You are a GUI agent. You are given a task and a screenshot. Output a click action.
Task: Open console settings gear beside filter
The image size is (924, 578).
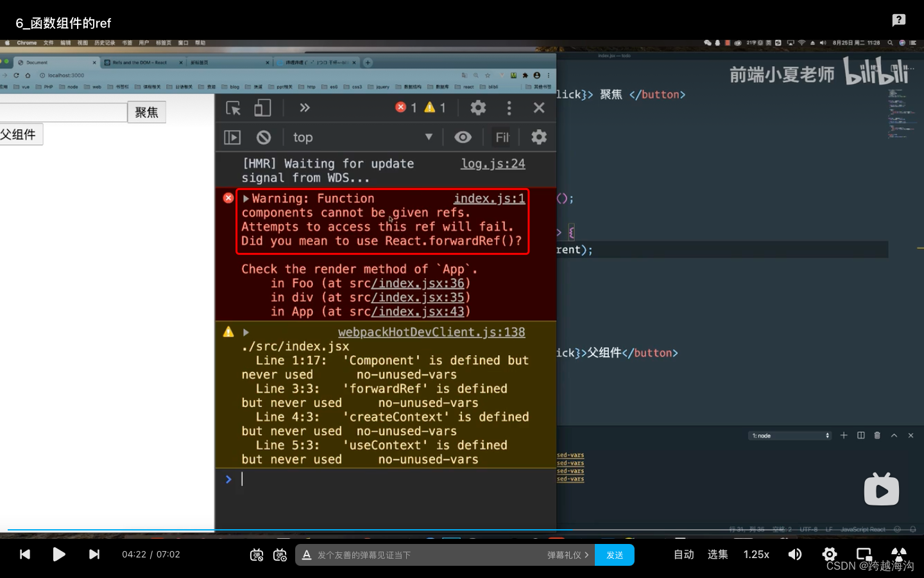(539, 137)
